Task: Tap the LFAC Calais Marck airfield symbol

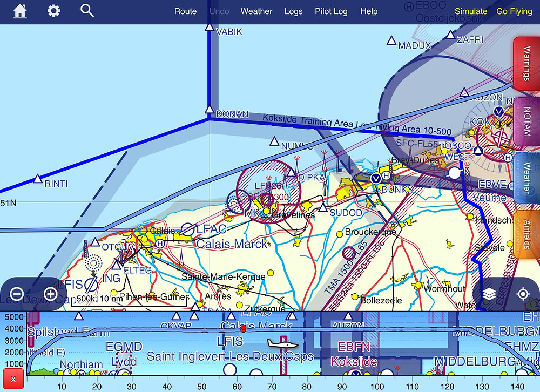Action: click(x=188, y=229)
